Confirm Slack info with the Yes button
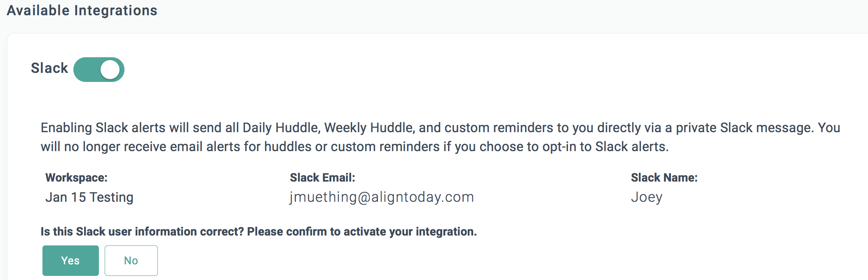 tap(70, 261)
